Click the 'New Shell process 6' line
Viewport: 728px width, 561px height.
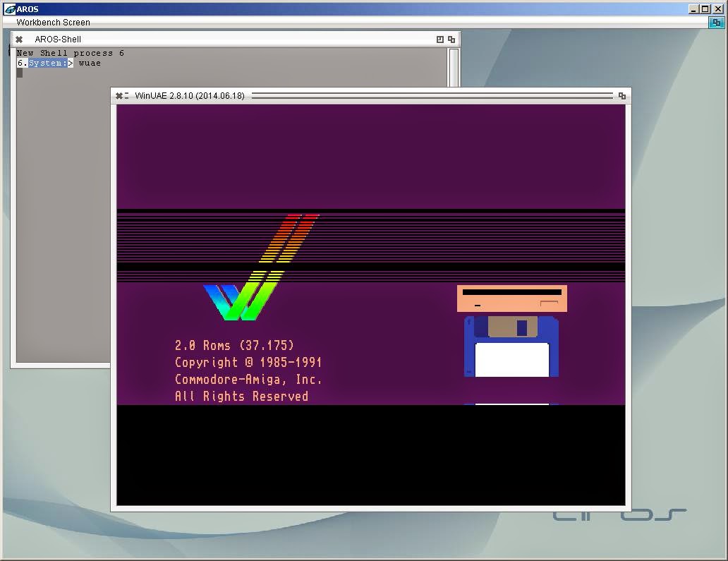[71, 53]
